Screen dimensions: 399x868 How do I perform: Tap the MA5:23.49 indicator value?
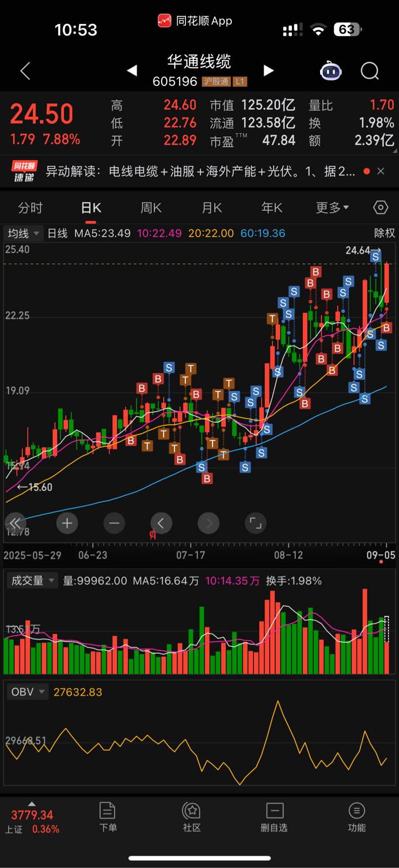tap(102, 234)
